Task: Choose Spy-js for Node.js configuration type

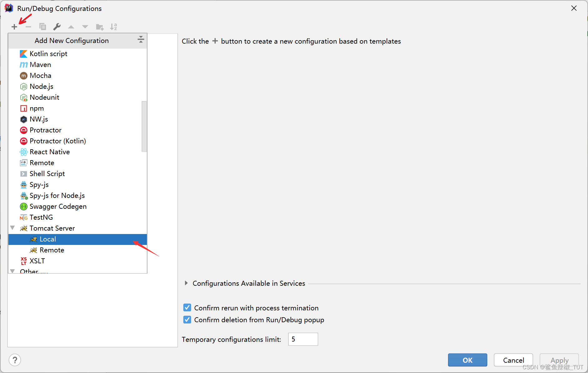Action: 77,196
